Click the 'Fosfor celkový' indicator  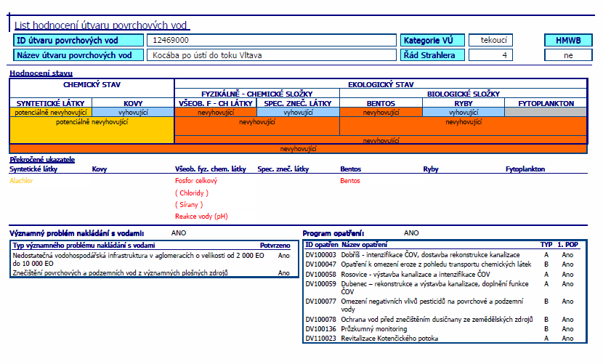196,180
